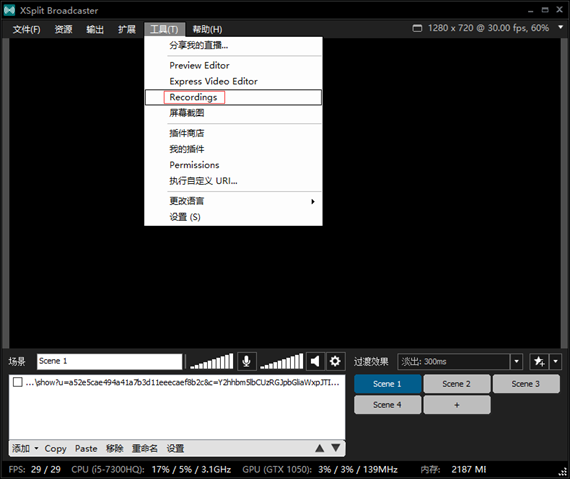Click the CPU (i5-7300HQ) status entry

coord(151,470)
